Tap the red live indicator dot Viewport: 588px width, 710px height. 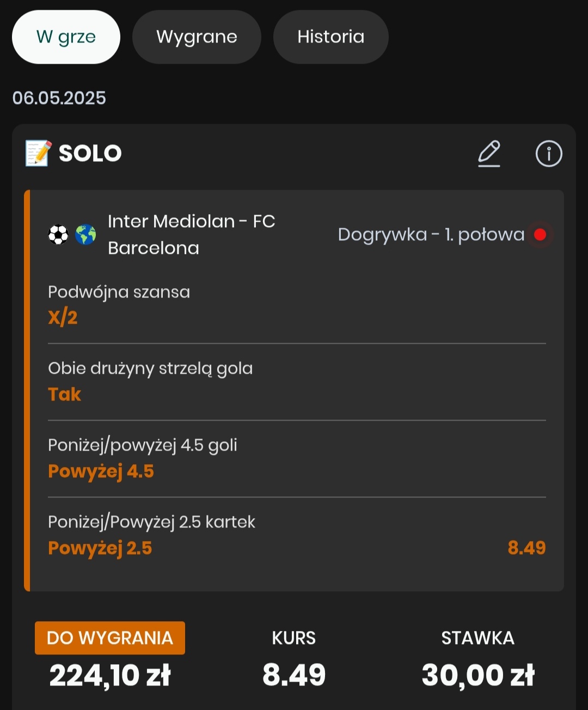point(540,234)
